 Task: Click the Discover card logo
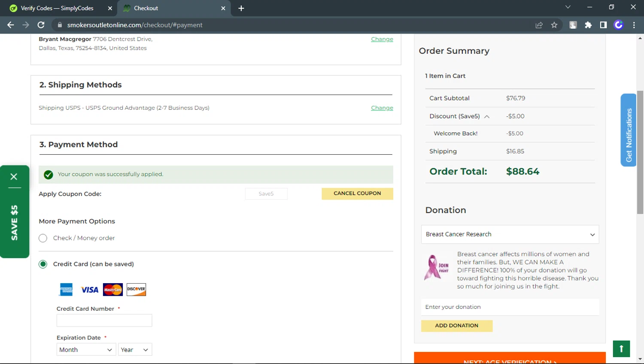tap(136, 290)
